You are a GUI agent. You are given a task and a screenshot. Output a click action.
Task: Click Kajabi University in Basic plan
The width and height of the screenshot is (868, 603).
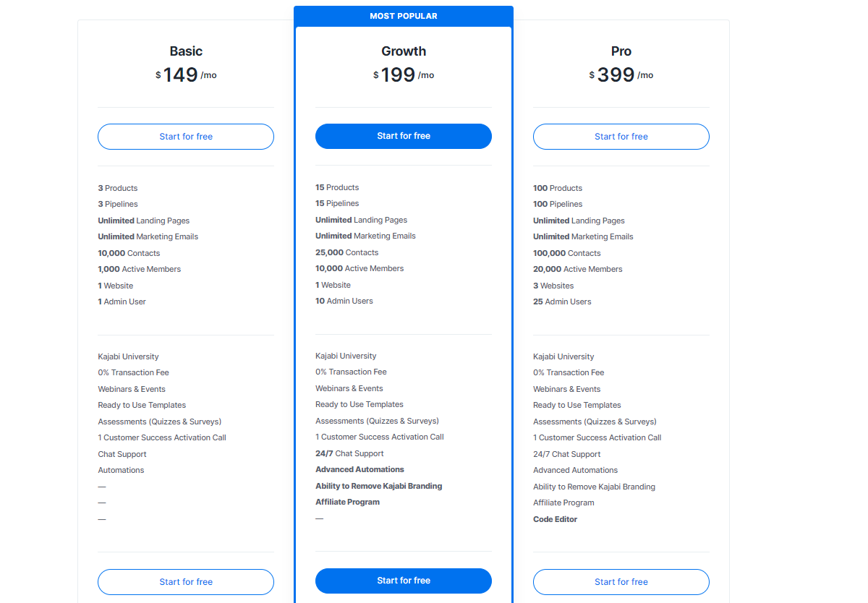click(129, 356)
